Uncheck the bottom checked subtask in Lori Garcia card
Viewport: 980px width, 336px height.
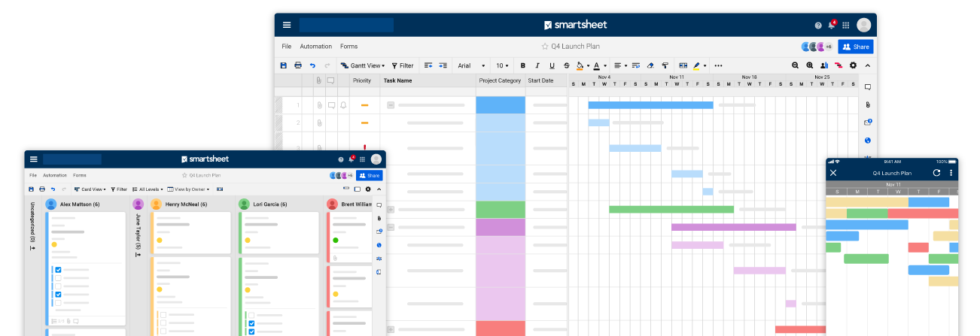coord(251,331)
